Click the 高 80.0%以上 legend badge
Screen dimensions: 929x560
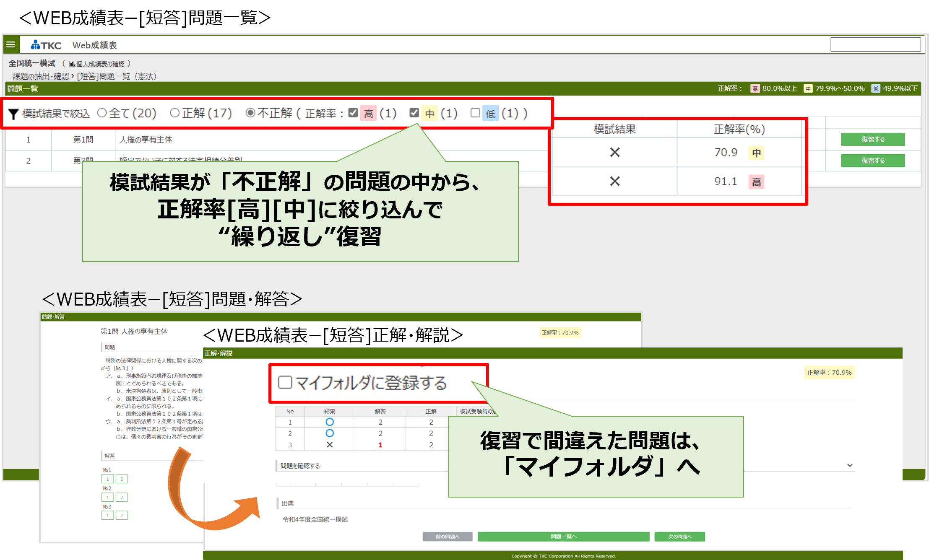pos(755,88)
